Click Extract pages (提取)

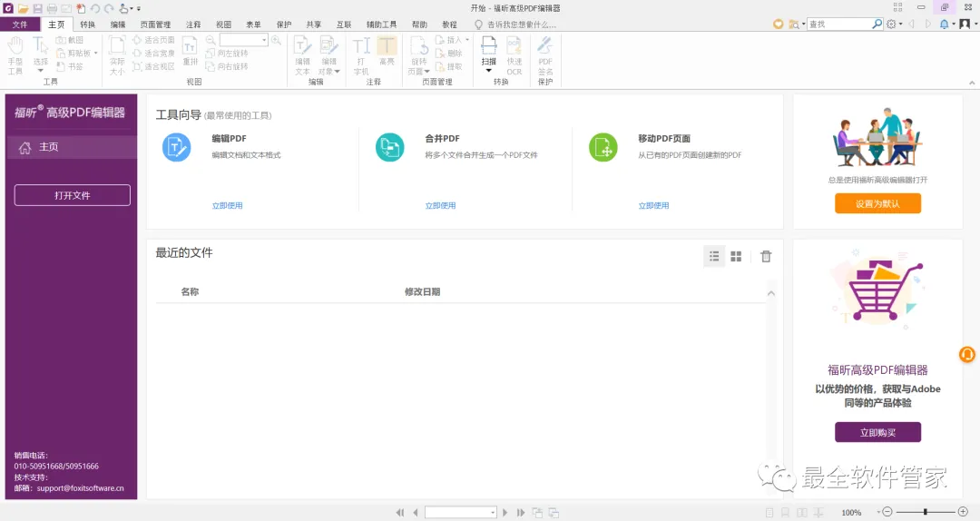coord(449,66)
